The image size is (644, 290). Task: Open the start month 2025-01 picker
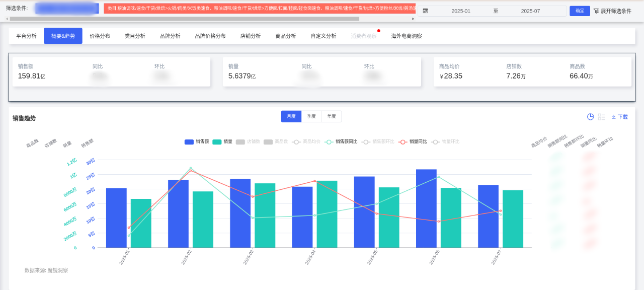460,11
